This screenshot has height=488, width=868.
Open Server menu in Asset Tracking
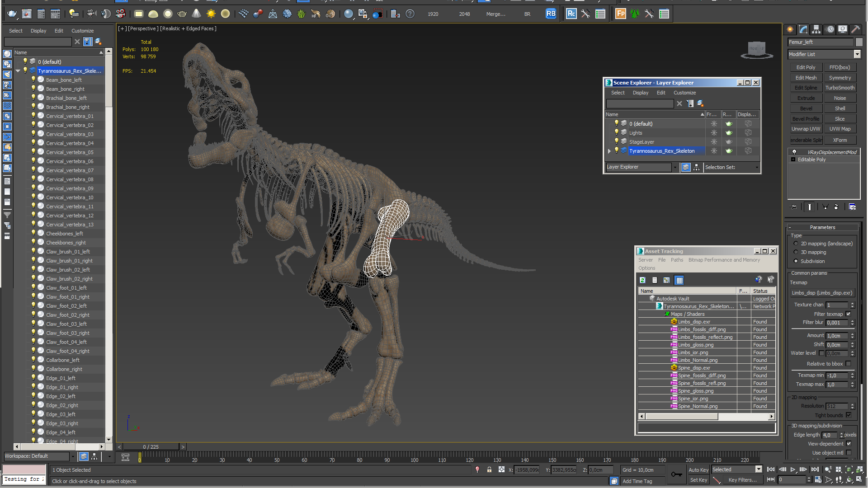(646, 260)
